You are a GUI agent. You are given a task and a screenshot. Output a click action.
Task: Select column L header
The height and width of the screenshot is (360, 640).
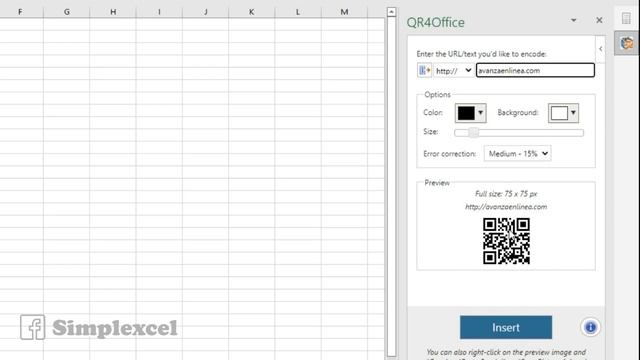298,12
